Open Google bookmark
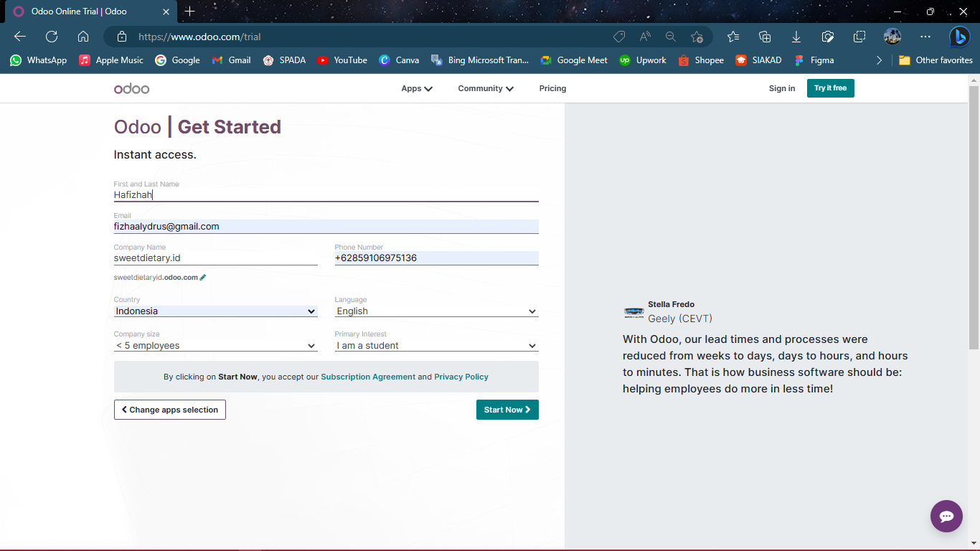The image size is (980, 551). [x=177, y=60]
